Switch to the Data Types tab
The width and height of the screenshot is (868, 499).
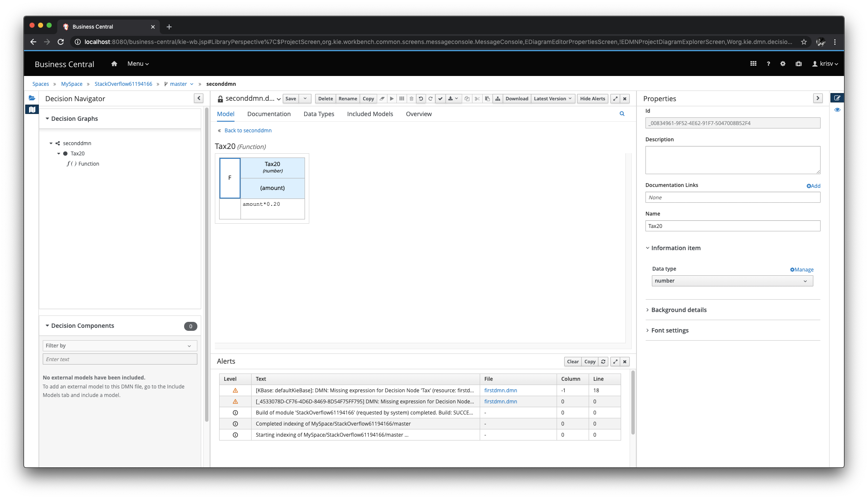(319, 114)
